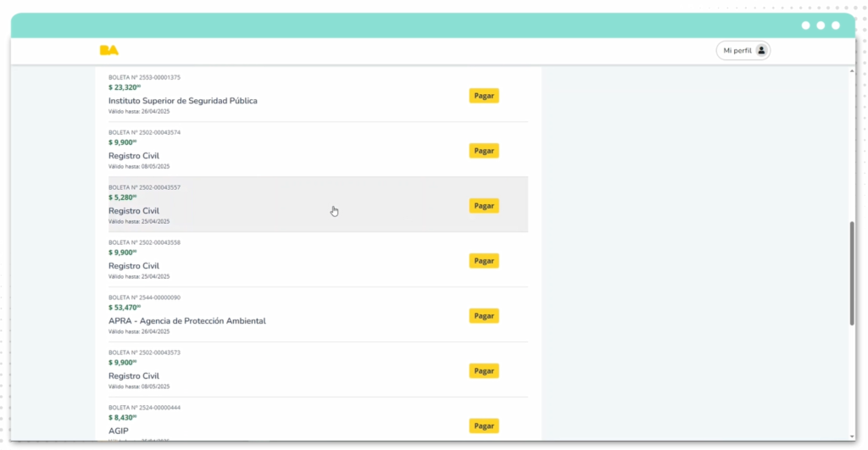
Task: Open the APRA - Agencia de Protección Ambiental entry
Action: click(x=186, y=321)
